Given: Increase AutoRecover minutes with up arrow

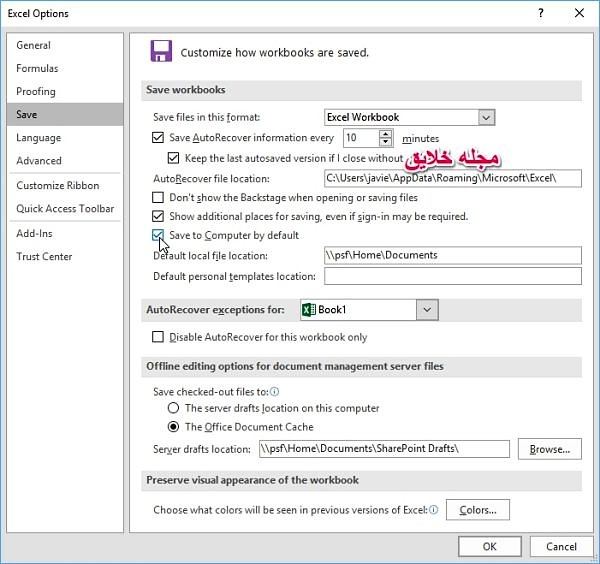Looking at the screenshot, I should [386, 134].
